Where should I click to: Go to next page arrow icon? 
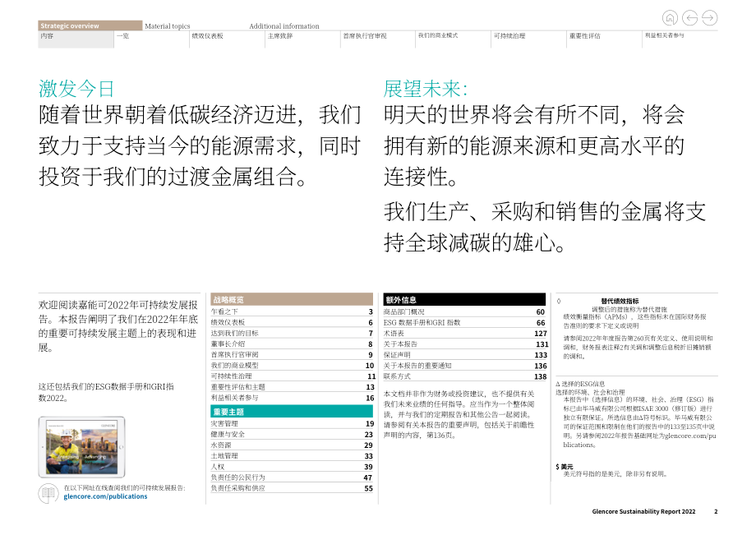(x=710, y=18)
